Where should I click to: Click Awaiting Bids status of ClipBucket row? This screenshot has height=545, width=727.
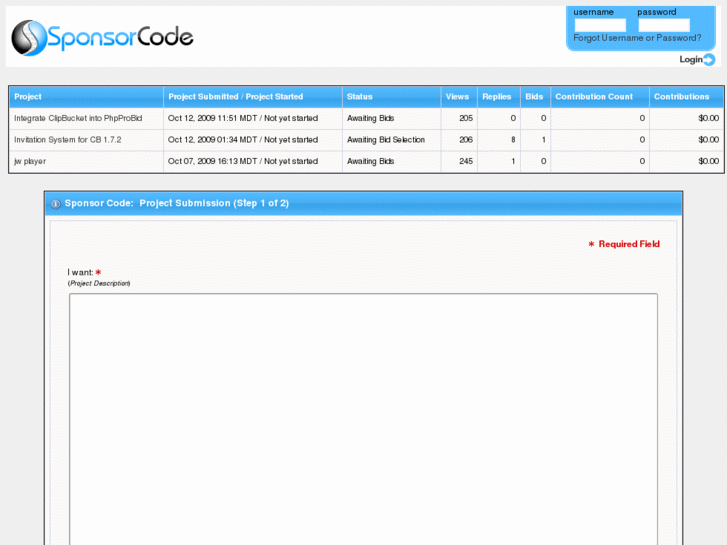[370, 118]
